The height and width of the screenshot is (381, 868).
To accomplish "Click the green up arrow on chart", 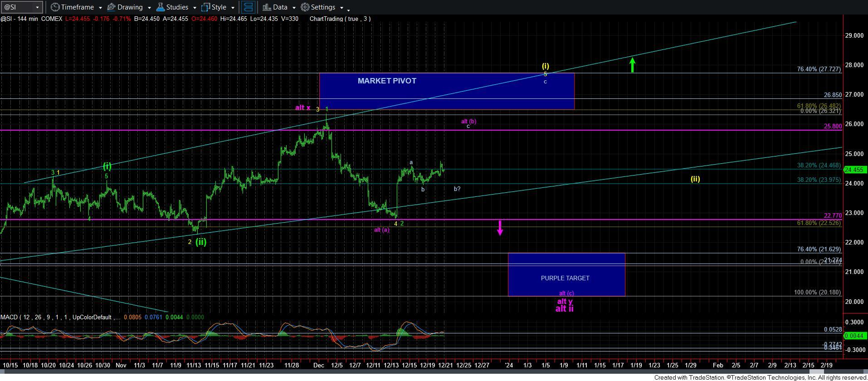I will pyautogui.click(x=632, y=65).
